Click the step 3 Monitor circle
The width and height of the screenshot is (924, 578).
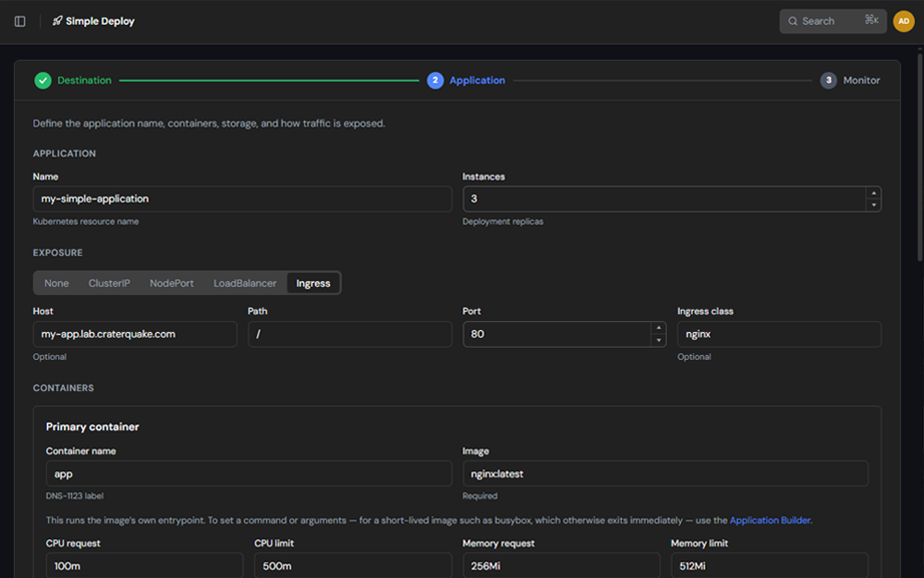point(828,80)
